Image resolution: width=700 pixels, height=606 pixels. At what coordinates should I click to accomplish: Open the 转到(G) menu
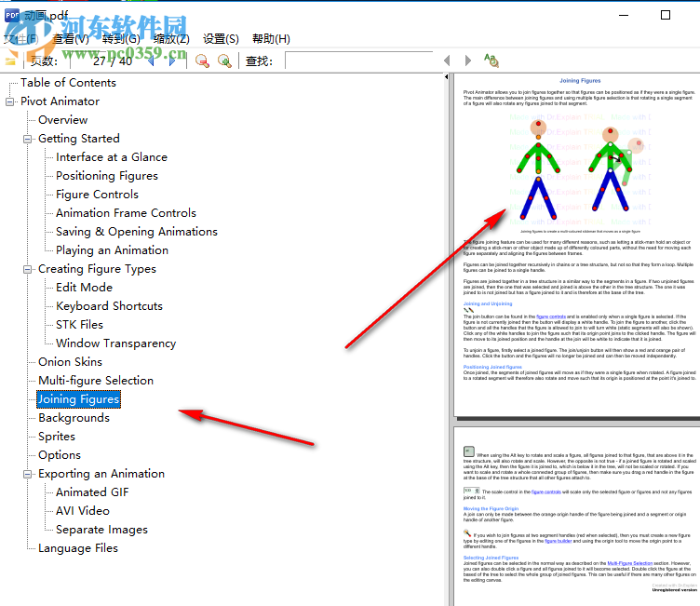tap(121, 39)
